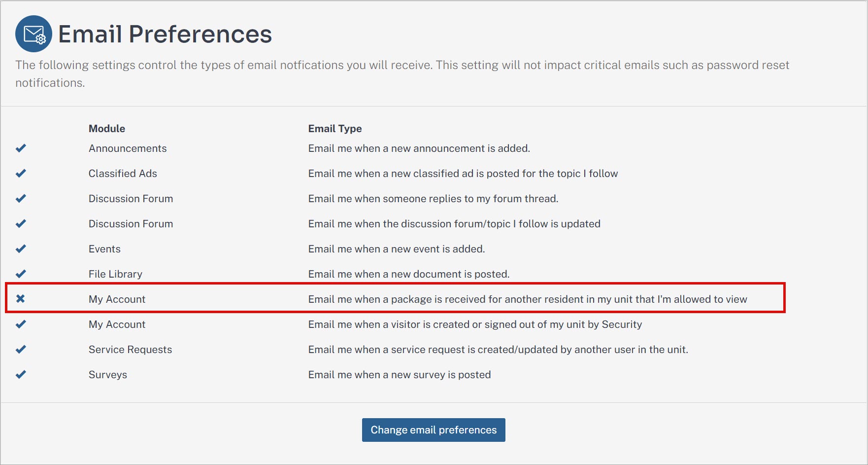
Task: Toggle the visitor created/signed out email checkmark
Action: (21, 324)
